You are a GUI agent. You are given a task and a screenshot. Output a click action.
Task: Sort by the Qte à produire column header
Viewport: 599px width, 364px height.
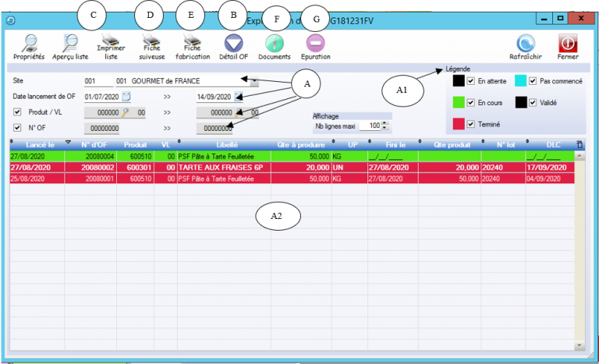click(x=296, y=144)
